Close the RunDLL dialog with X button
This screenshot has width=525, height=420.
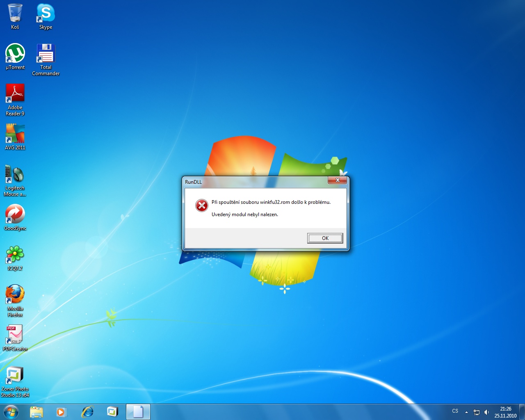click(338, 180)
